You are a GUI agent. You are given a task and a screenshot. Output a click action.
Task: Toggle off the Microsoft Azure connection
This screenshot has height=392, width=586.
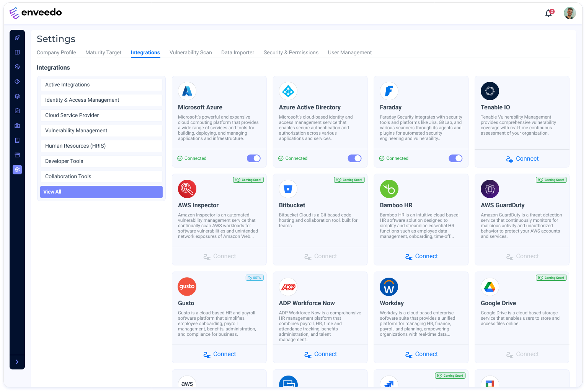pyautogui.click(x=254, y=158)
